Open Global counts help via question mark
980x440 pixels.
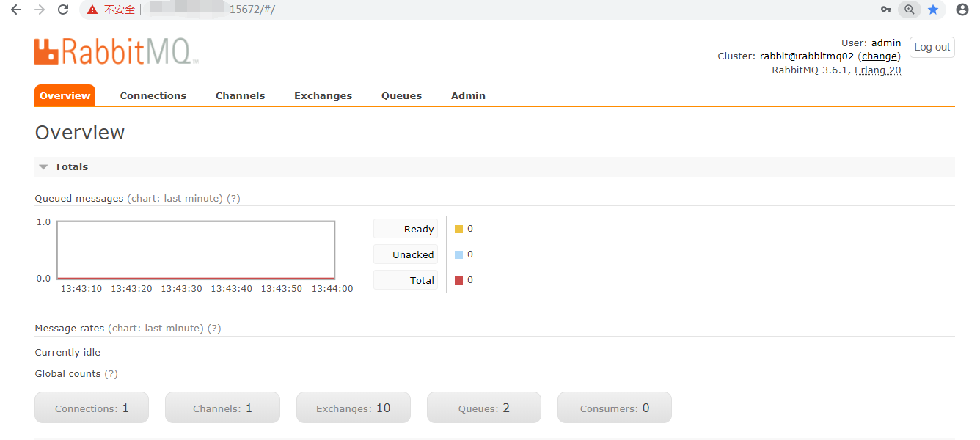pos(110,373)
